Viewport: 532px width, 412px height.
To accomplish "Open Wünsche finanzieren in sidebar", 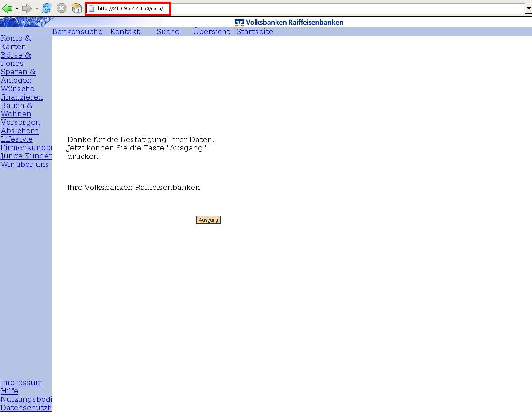I will 22,93.
